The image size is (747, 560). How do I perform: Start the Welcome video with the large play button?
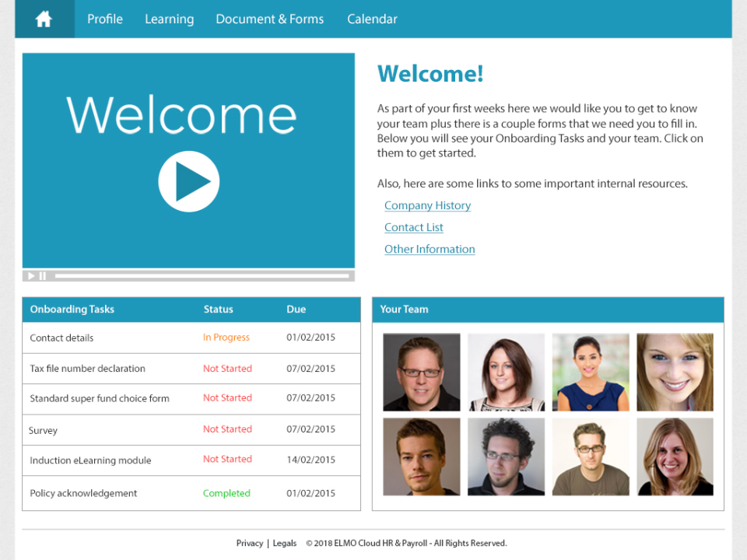[x=188, y=181]
